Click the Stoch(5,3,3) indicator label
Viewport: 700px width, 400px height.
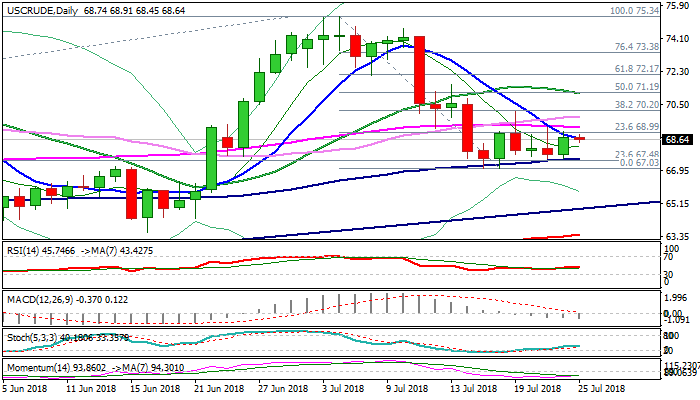pos(30,338)
